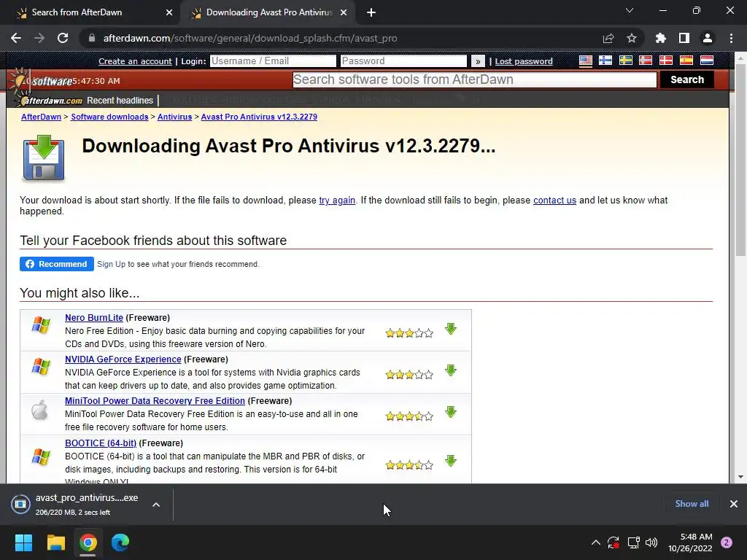Focus the Password field

click(403, 61)
